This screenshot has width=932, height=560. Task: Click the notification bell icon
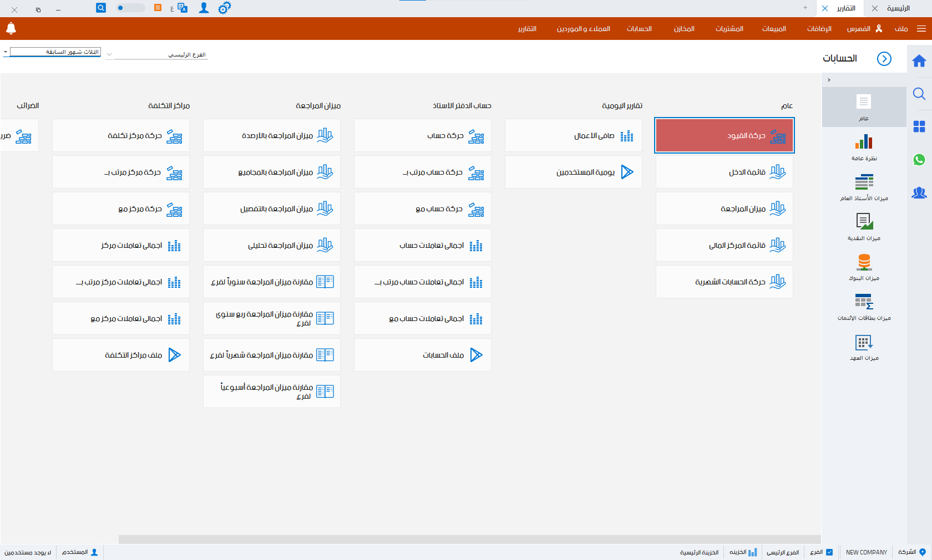(x=11, y=28)
